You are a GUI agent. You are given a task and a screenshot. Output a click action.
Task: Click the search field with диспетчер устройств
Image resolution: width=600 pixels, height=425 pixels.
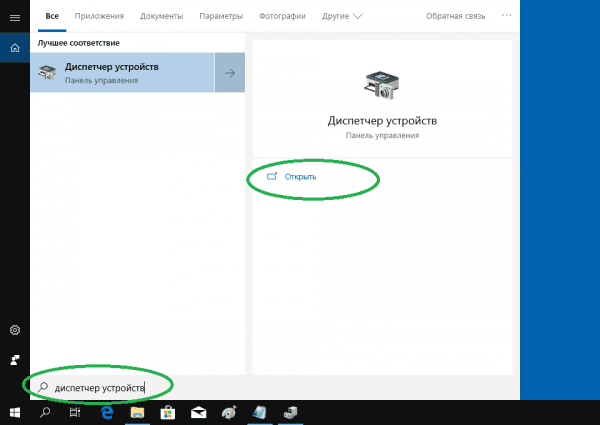point(275,388)
